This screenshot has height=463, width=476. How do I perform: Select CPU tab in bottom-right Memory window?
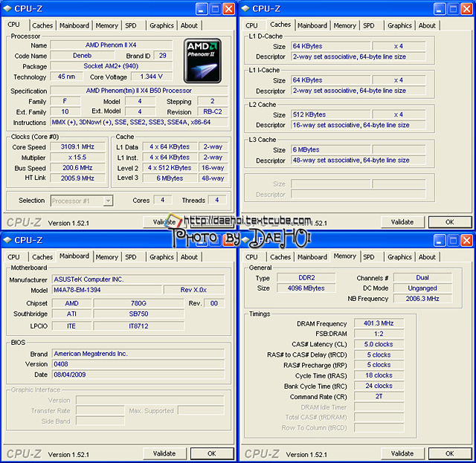coord(251,257)
